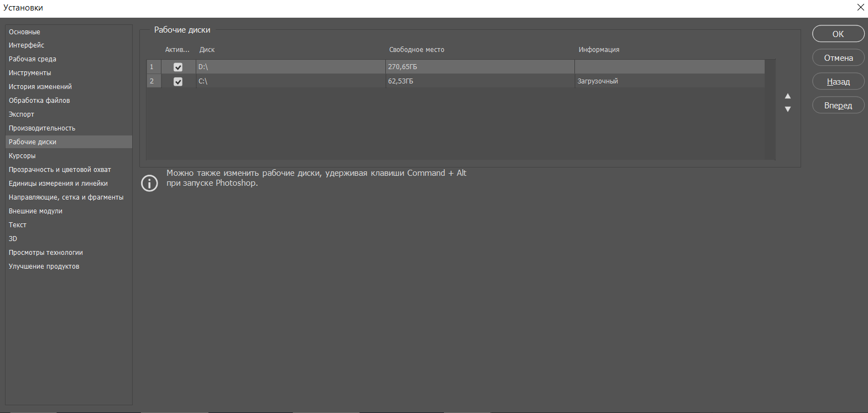Go to Просмотры технологии settings
Image resolution: width=868 pixels, height=413 pixels.
click(69, 253)
